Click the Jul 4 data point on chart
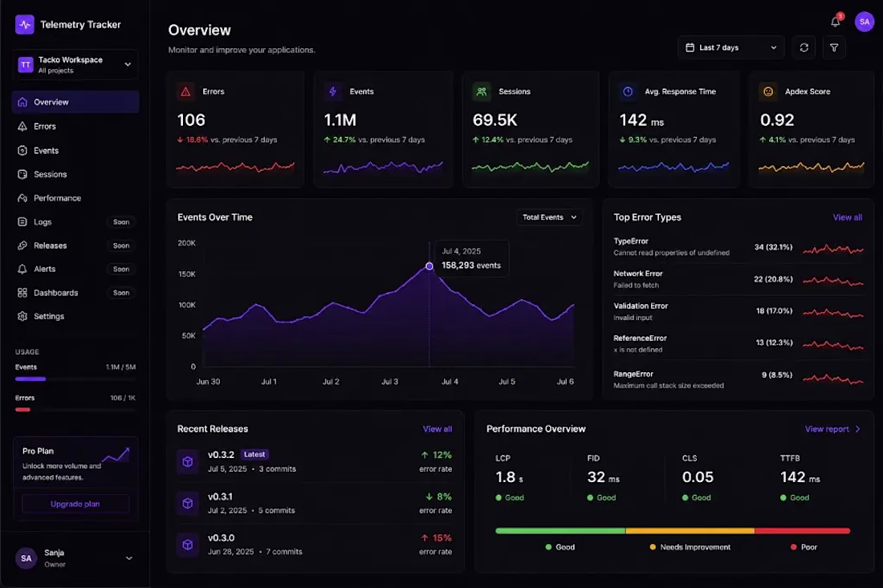The image size is (883, 588). click(429, 266)
